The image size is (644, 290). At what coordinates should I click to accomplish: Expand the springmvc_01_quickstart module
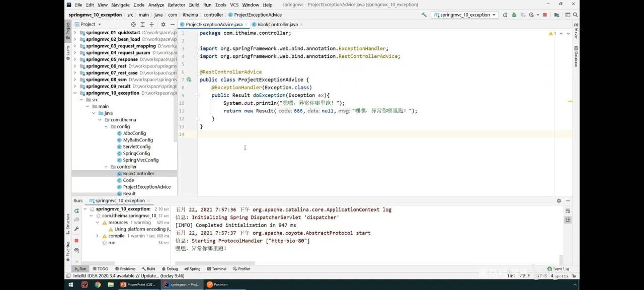(x=75, y=33)
